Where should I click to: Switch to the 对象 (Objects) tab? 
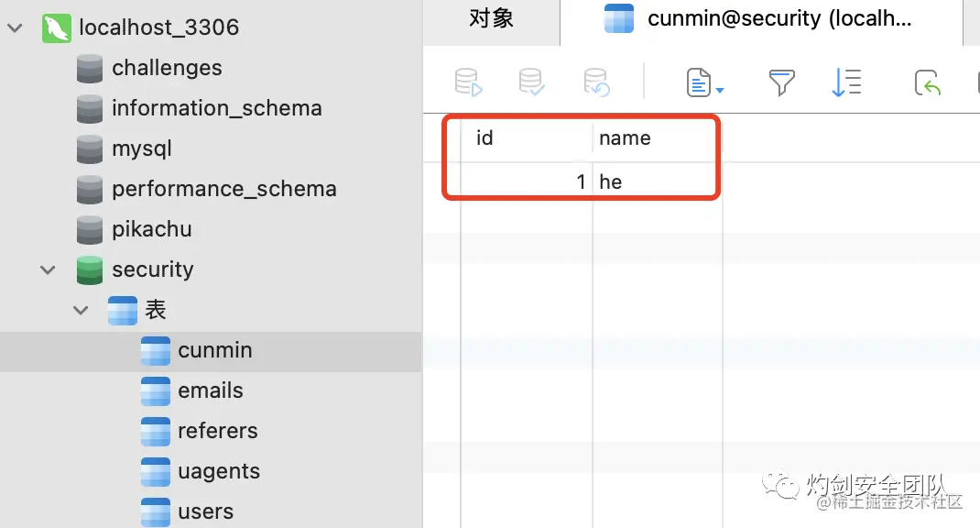click(x=491, y=18)
